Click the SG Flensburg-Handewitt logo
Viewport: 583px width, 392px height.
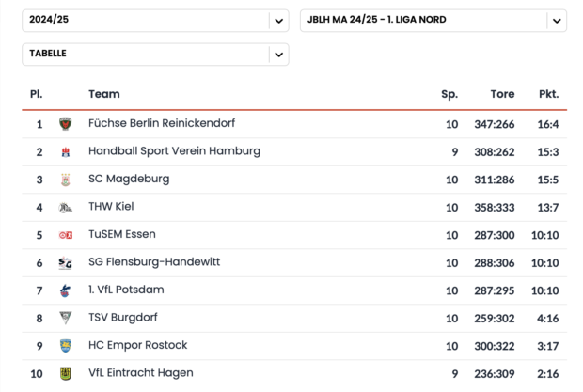coord(66,263)
